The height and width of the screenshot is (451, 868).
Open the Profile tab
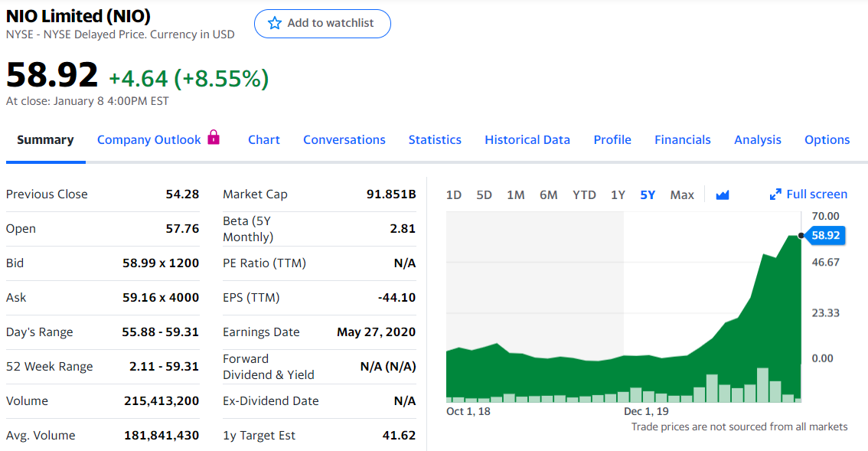tap(612, 139)
